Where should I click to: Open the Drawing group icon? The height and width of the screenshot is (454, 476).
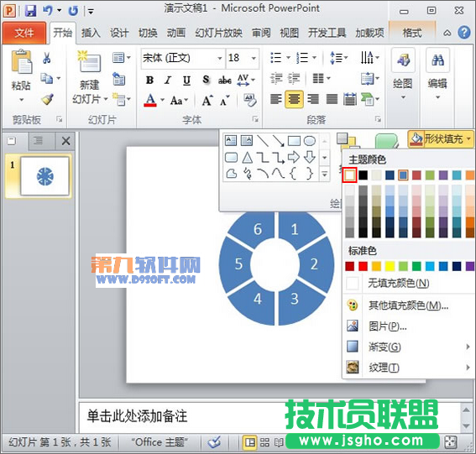[403, 60]
